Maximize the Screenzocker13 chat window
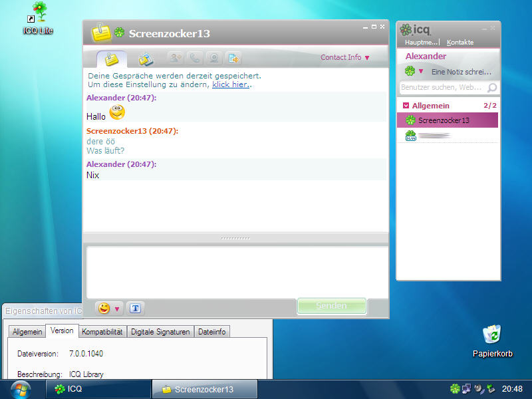Viewport: 532px width, 399px height. (374, 27)
